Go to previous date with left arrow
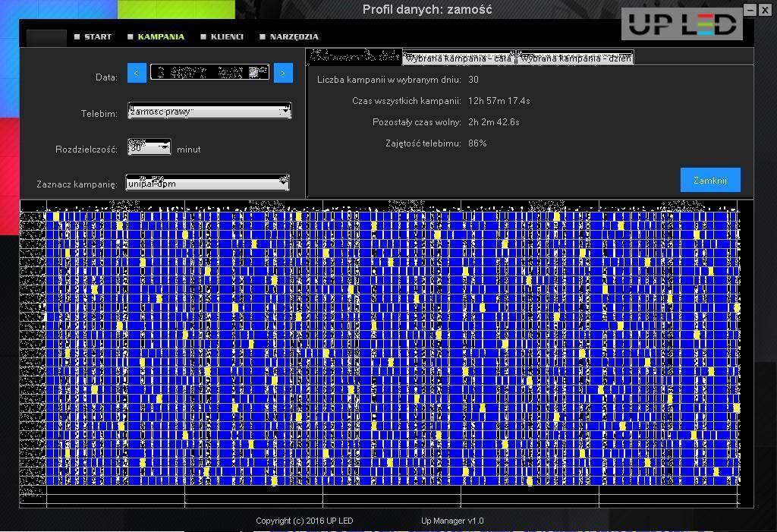Viewport: 777px width, 532px height. [x=137, y=73]
